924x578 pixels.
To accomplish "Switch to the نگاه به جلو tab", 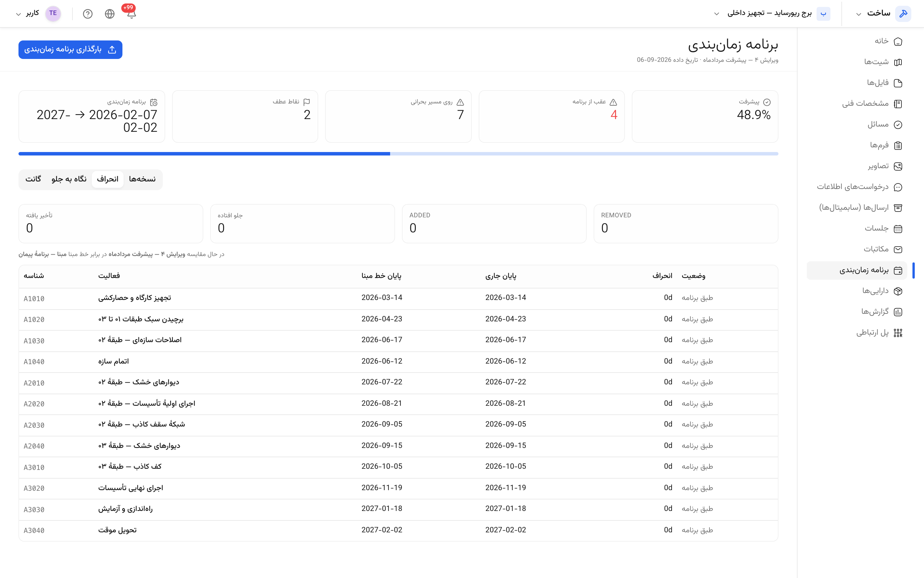I will pos(69,179).
